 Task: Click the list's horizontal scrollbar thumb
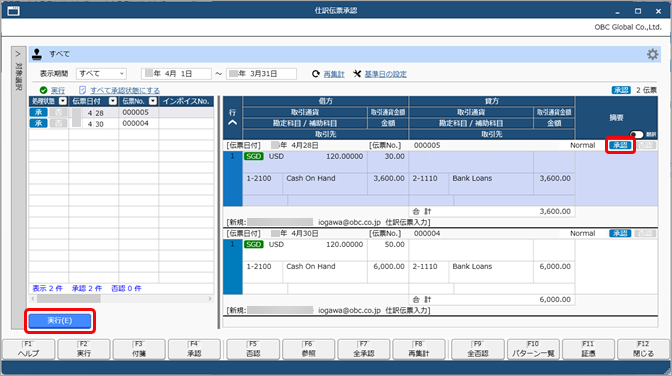tap(69, 299)
